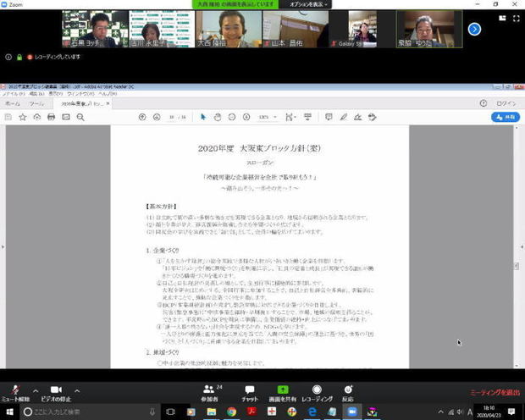Click Windows taskbar search box
The height and width of the screenshot is (420, 525).
coord(88,412)
